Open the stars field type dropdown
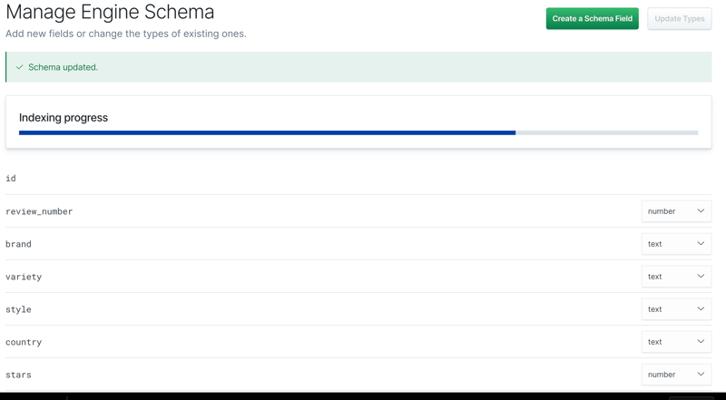This screenshot has width=726, height=400. pyautogui.click(x=676, y=374)
